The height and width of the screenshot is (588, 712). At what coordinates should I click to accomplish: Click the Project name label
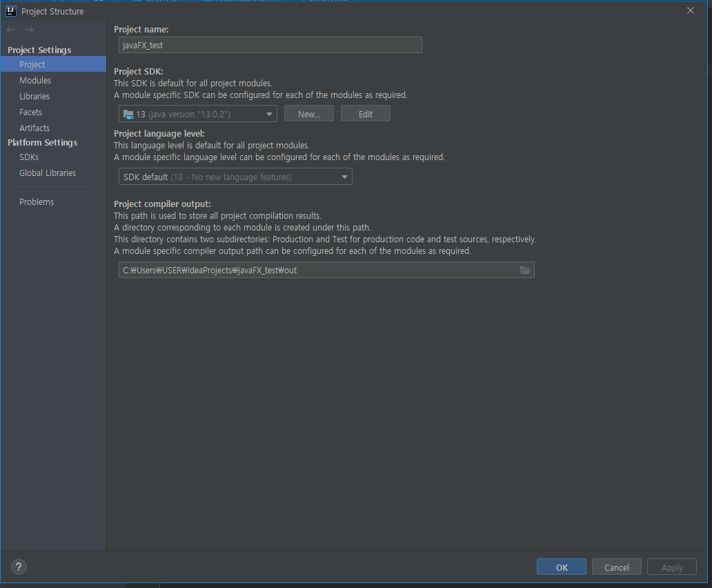141,29
